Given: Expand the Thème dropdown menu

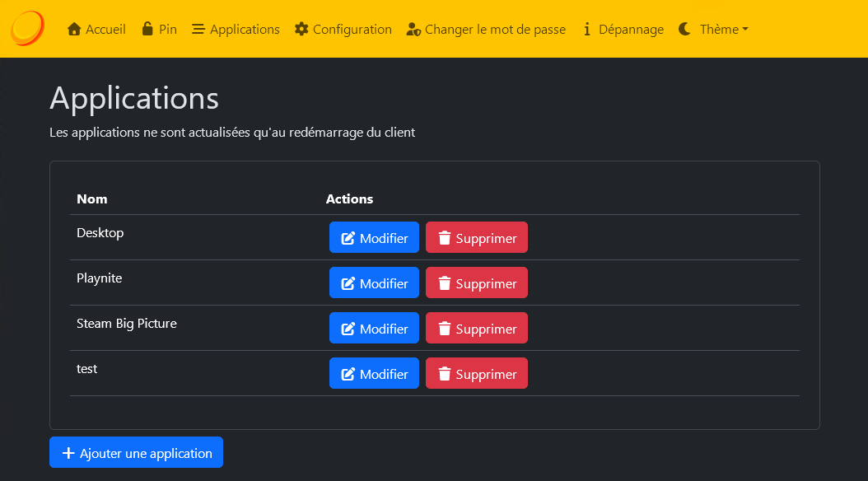Looking at the screenshot, I should pos(723,30).
